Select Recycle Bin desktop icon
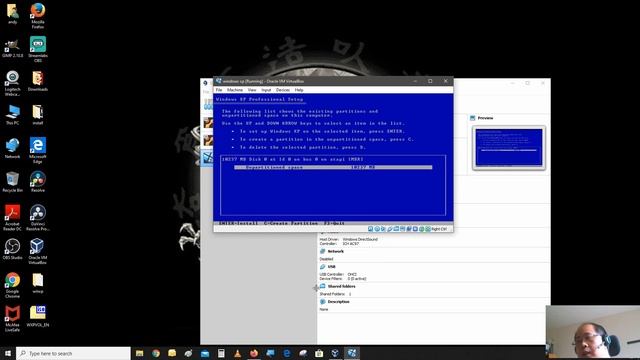640x360 pixels. 13,182
